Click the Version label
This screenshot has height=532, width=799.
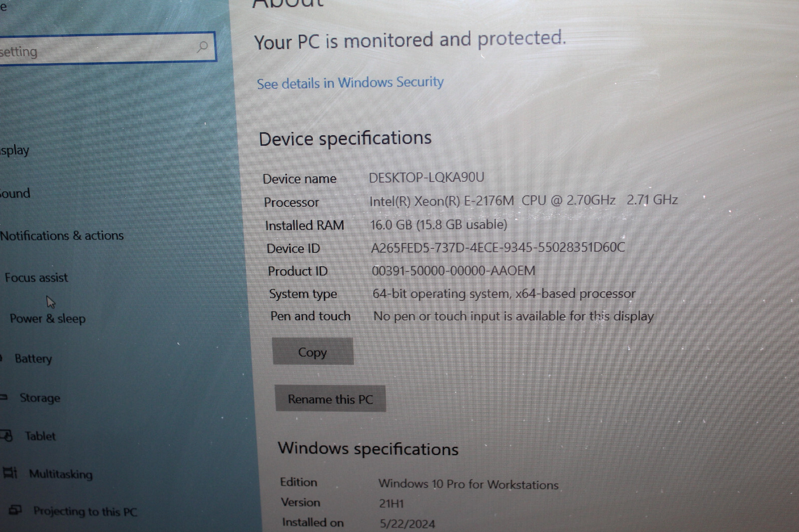(301, 502)
